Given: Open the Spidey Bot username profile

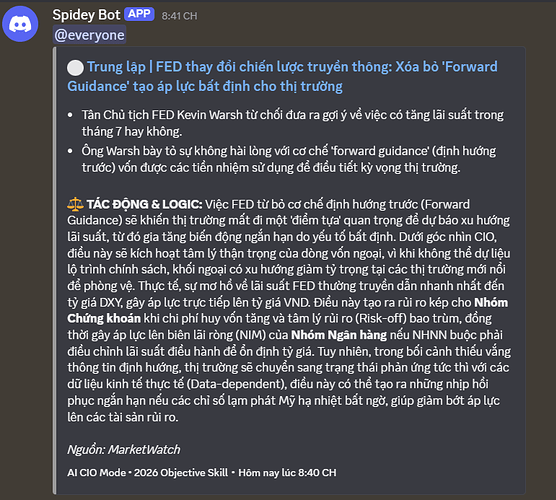Looking at the screenshot, I should pyautogui.click(x=86, y=15).
